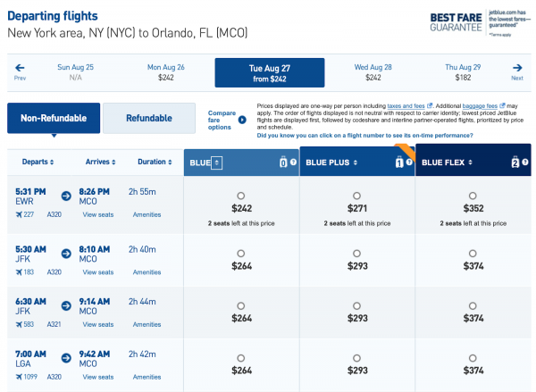536x392 pixels.
Task: Open flight number 227 on-time performance
Action: (28, 214)
